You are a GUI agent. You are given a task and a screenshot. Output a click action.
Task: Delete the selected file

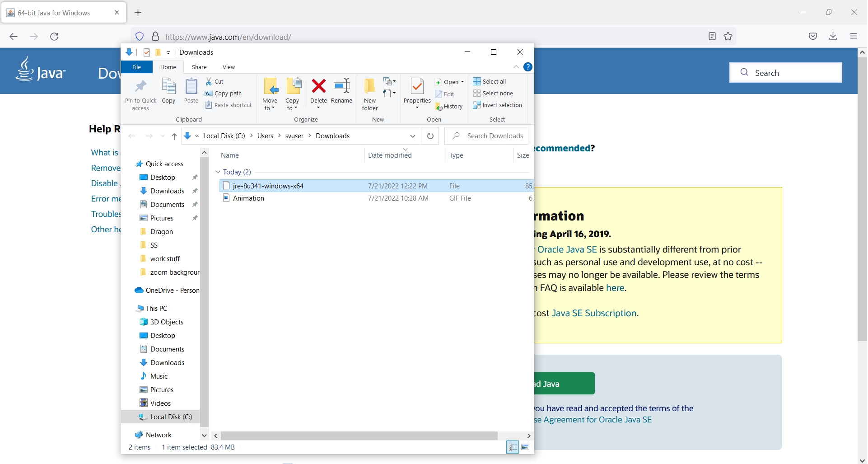tap(318, 94)
